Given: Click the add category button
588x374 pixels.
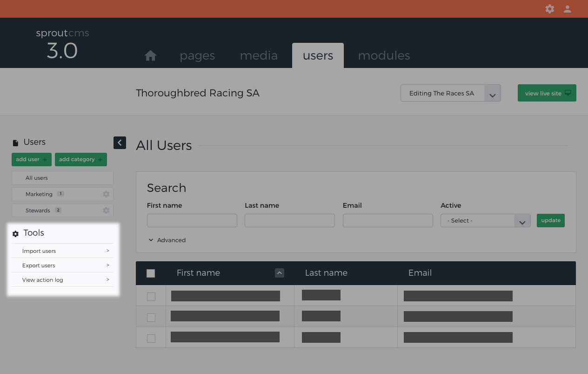Looking at the screenshot, I should click(81, 159).
